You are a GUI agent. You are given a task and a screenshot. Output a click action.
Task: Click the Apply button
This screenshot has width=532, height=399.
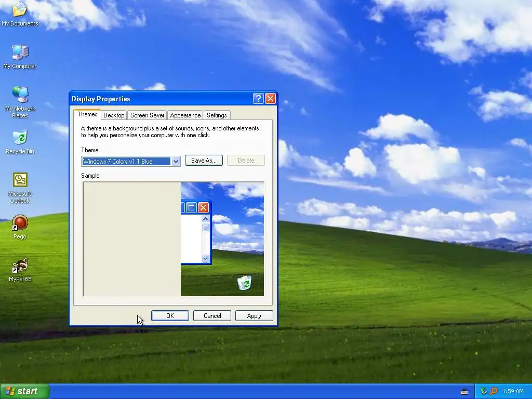click(x=254, y=315)
